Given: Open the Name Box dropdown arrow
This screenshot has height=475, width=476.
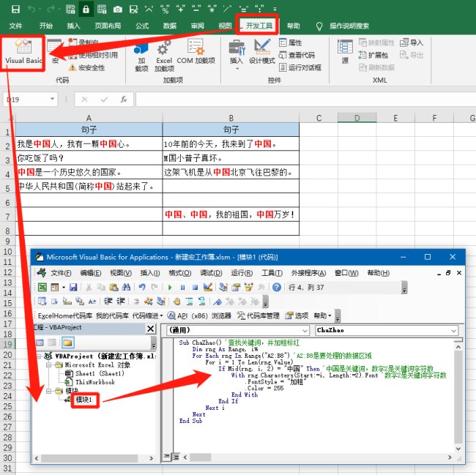Looking at the screenshot, I should pyautogui.click(x=52, y=99).
